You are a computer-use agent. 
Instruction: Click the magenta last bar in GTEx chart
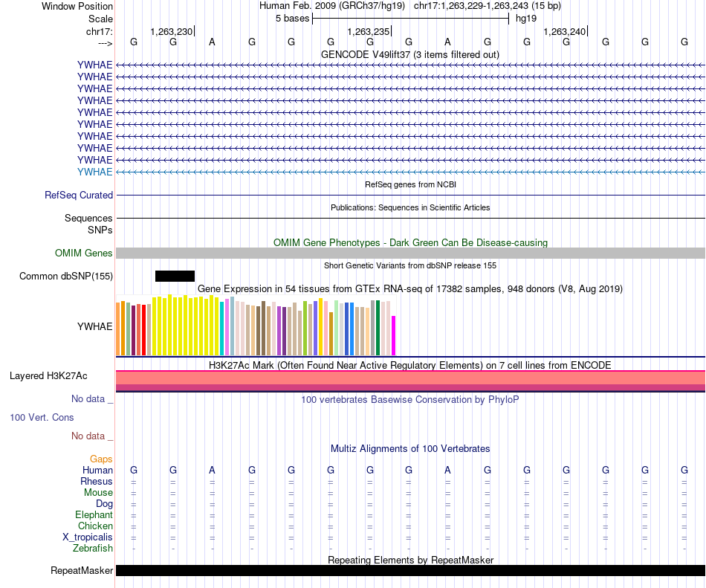394,336
